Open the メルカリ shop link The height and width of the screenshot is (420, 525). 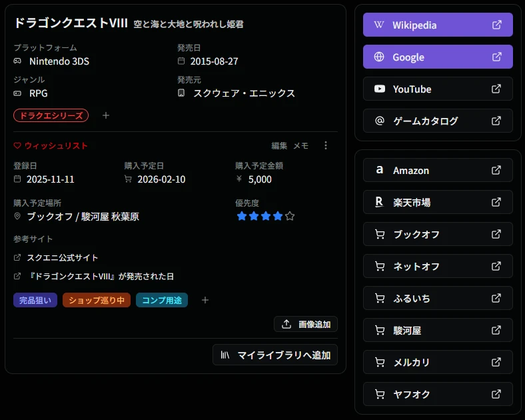(x=438, y=362)
